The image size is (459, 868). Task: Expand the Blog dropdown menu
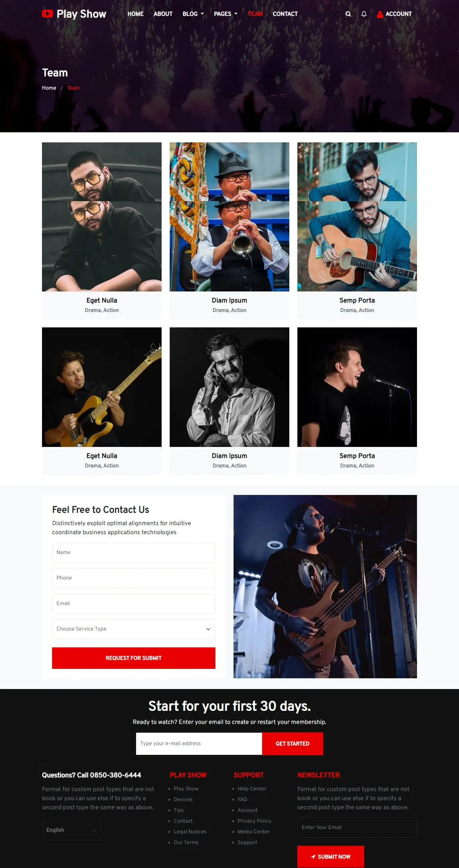tap(193, 14)
